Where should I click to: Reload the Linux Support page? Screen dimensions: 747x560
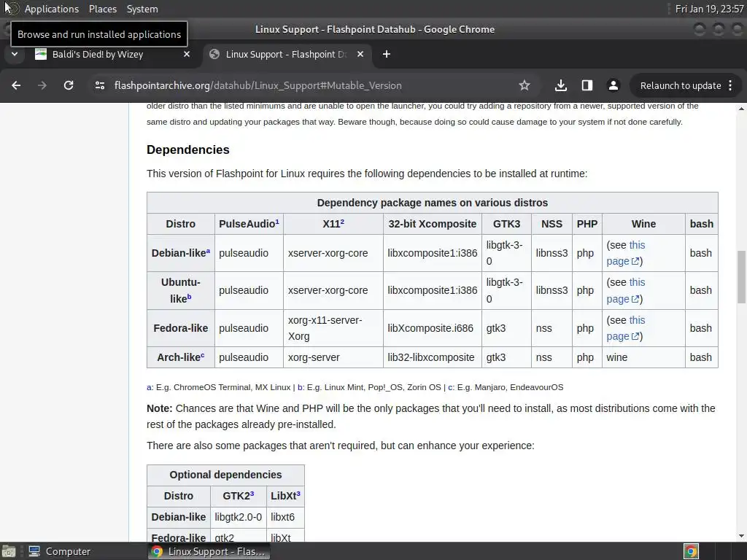[x=69, y=85]
